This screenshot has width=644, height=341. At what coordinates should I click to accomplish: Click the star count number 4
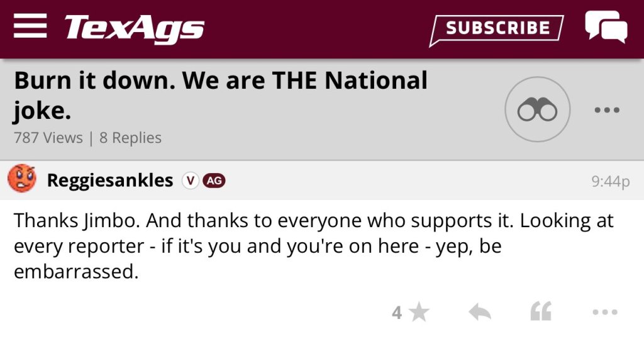[397, 313]
